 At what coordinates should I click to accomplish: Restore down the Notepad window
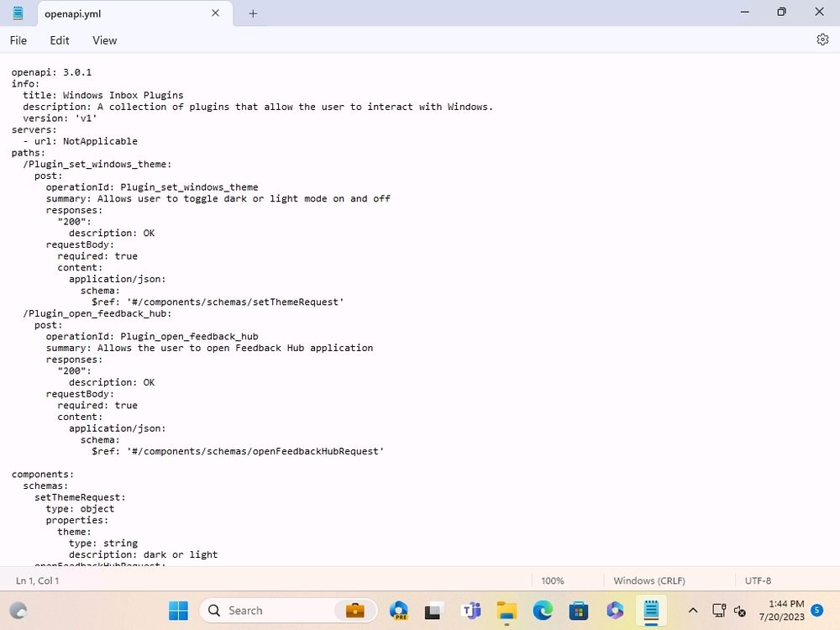click(x=781, y=13)
